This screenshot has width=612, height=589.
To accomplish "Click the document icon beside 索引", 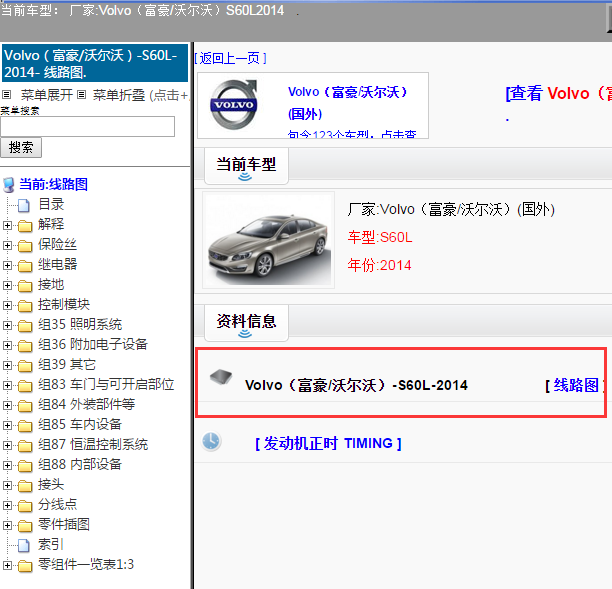I will click(x=24, y=545).
